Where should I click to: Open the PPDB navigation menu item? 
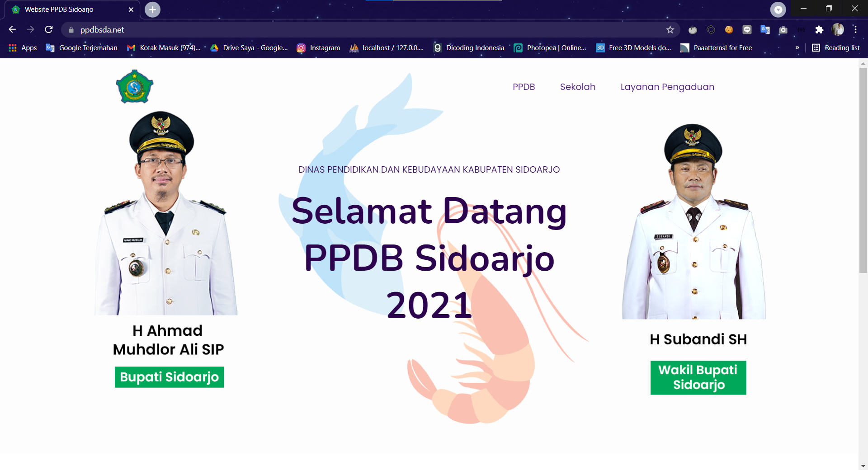[524, 87]
